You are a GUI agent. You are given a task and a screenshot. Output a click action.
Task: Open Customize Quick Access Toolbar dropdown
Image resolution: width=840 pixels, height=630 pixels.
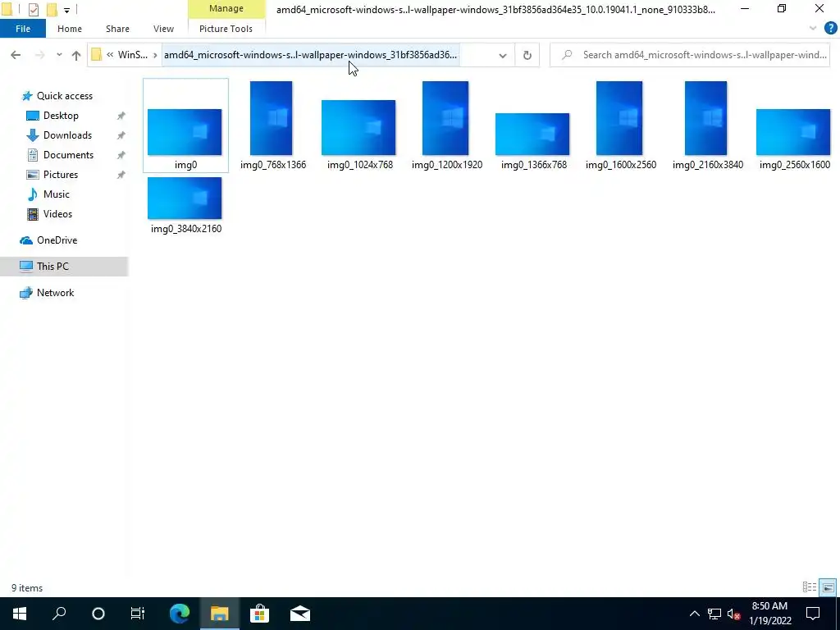click(66, 10)
